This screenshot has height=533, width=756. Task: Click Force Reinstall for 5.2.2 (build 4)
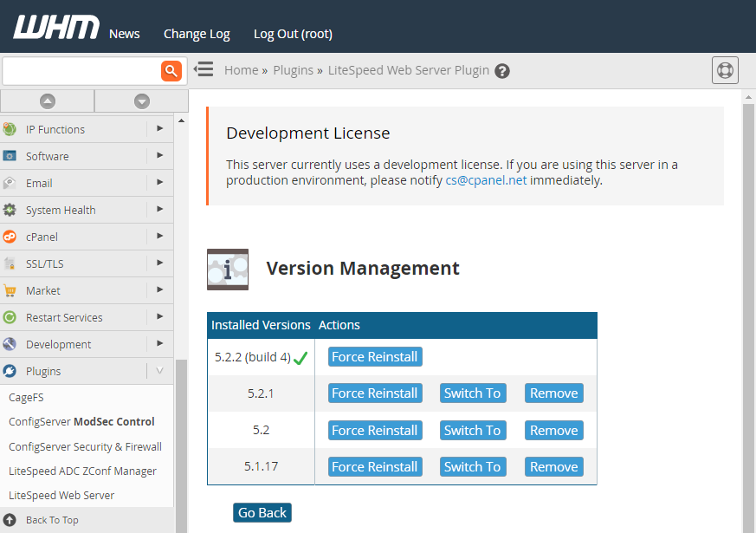pyautogui.click(x=375, y=357)
